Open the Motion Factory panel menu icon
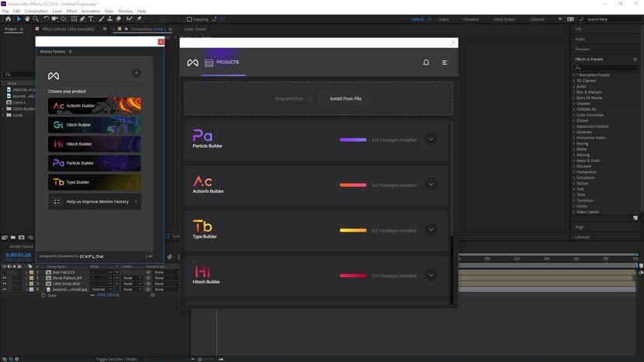Viewport: 644px width, 362px height. coord(71,52)
